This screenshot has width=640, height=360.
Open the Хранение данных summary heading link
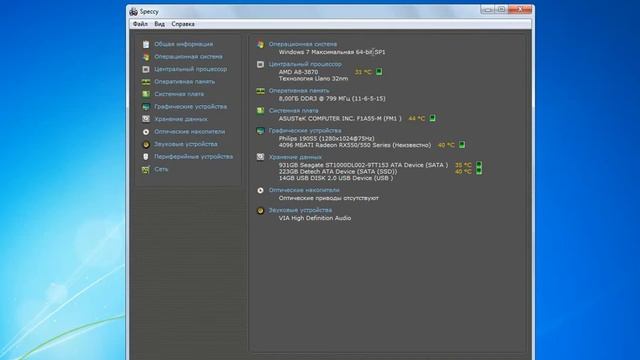pos(295,157)
